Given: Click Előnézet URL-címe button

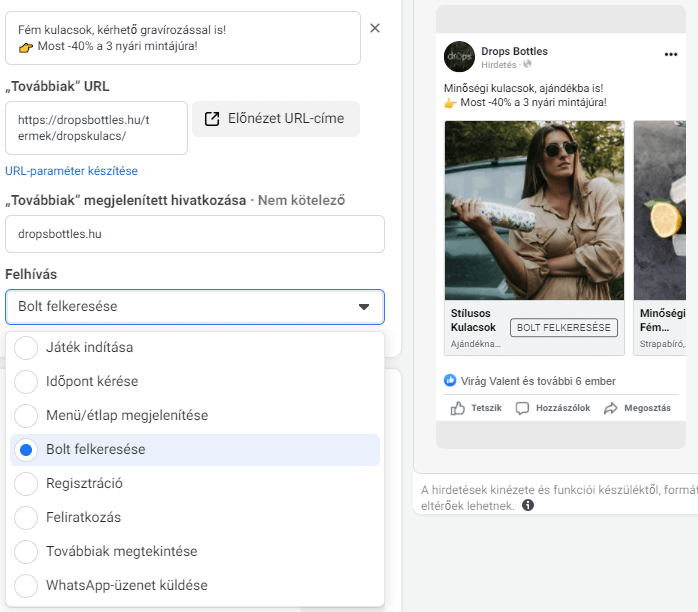Looking at the screenshot, I should tap(276, 119).
